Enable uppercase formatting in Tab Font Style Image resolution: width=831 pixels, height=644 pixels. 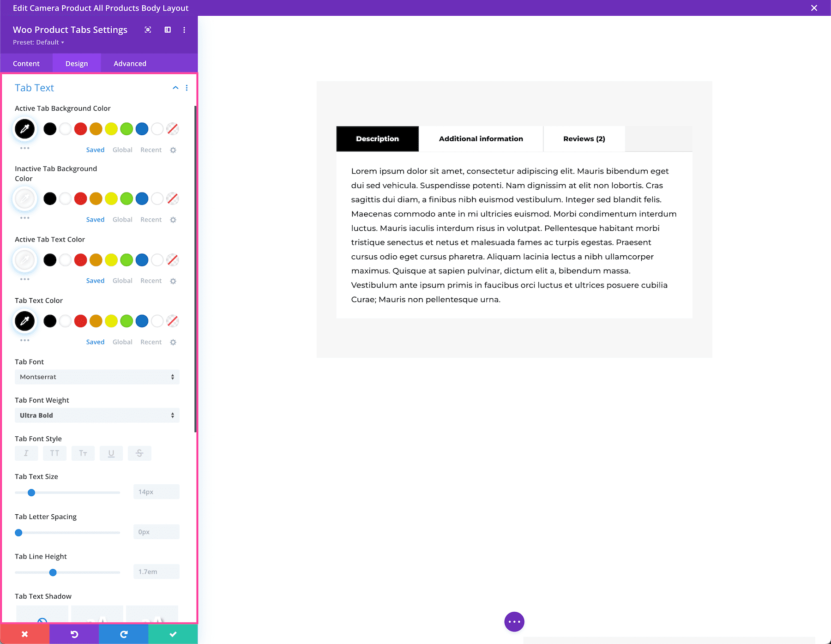pos(54,453)
